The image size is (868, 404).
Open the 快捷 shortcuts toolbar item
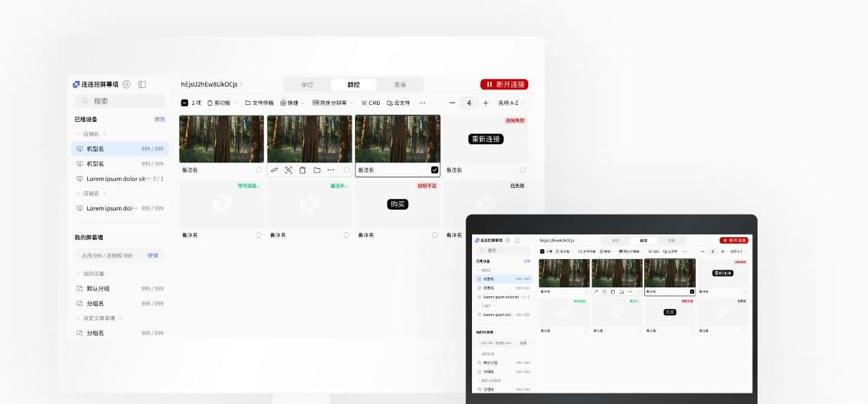[291, 103]
